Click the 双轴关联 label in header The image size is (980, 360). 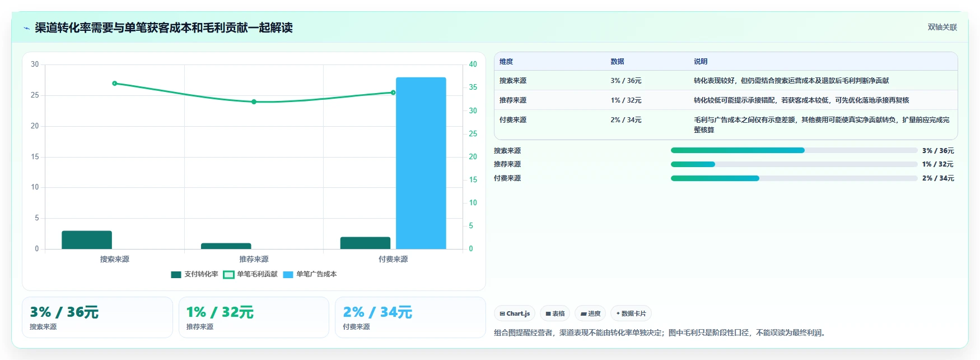pyautogui.click(x=942, y=27)
